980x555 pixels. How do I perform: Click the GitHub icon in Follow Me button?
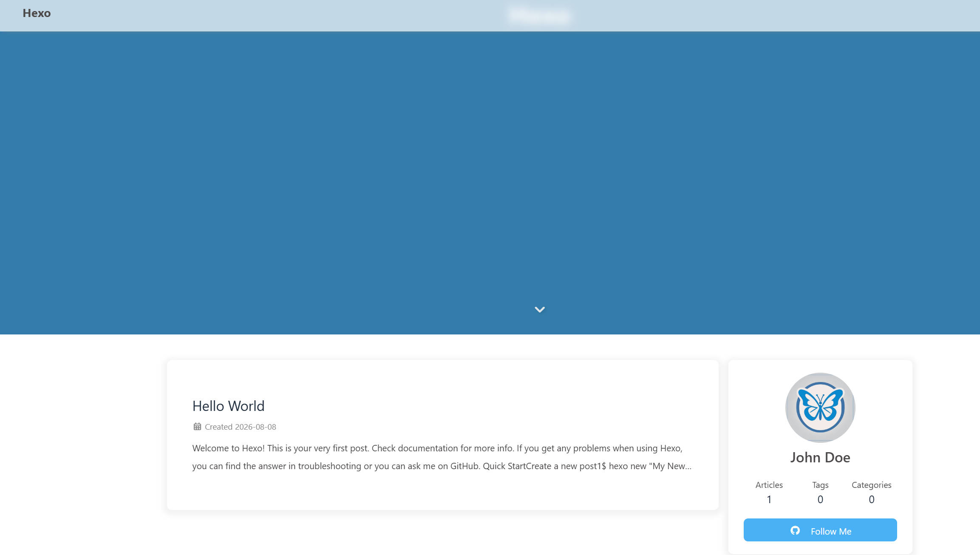(x=795, y=530)
